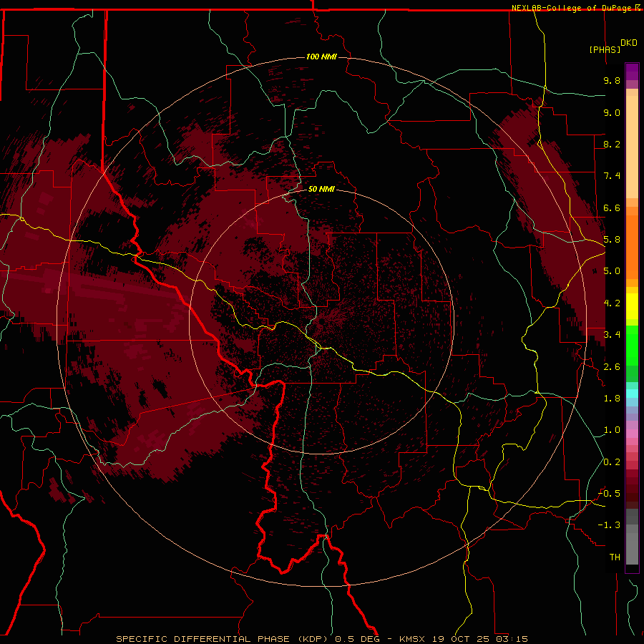Viewport: 644px width, 644px height.
Task: Click the TH legend label
Action: tap(615, 557)
